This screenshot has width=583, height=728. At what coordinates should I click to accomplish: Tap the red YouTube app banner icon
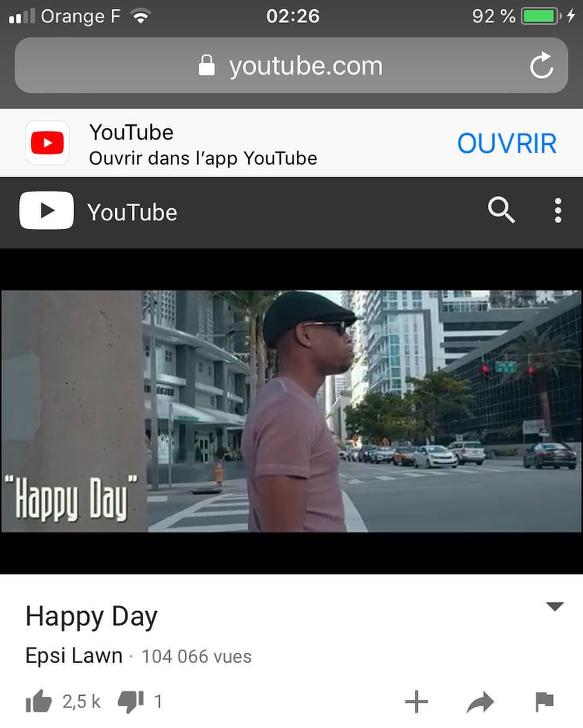(x=47, y=143)
